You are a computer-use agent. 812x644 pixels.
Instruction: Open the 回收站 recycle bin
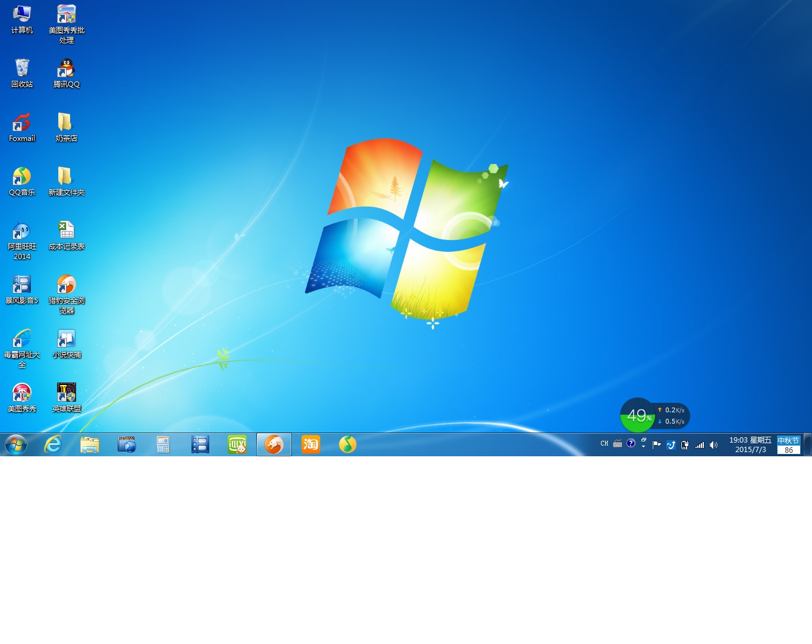(22, 73)
